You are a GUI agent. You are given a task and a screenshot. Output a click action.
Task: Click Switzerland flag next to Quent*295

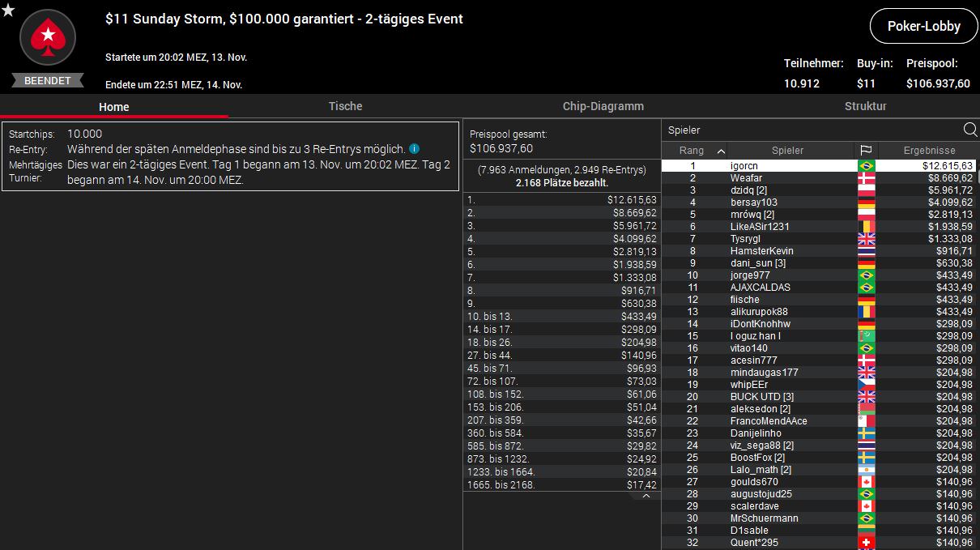coord(866,543)
